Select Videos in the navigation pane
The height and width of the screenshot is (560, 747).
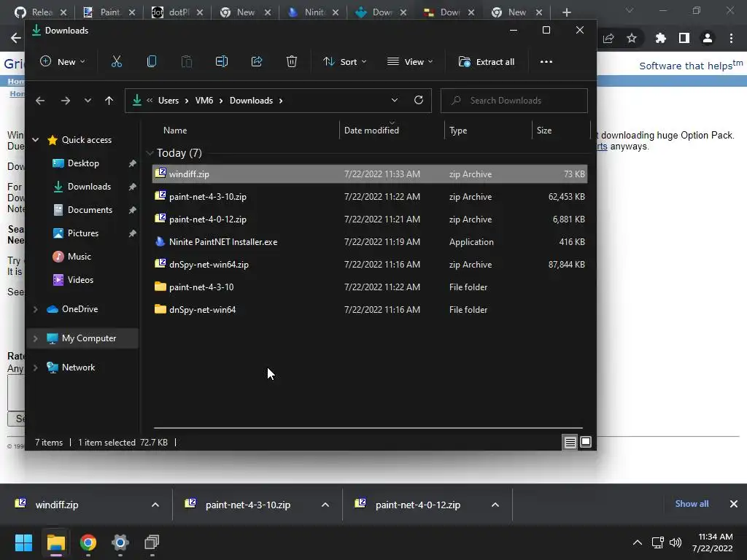80,280
